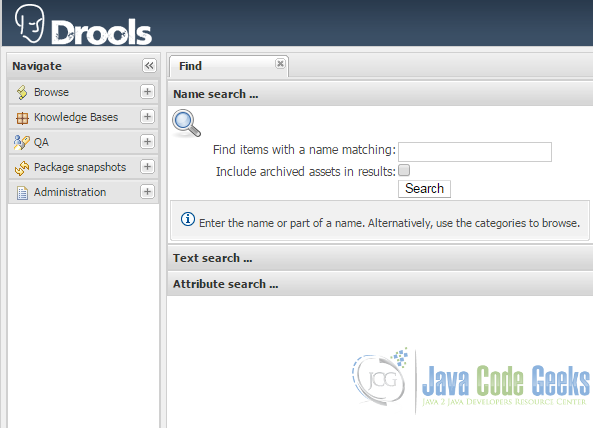The image size is (593, 428).
Task: Collapse the Navigate panel with double-arrow
Action: coord(149,65)
